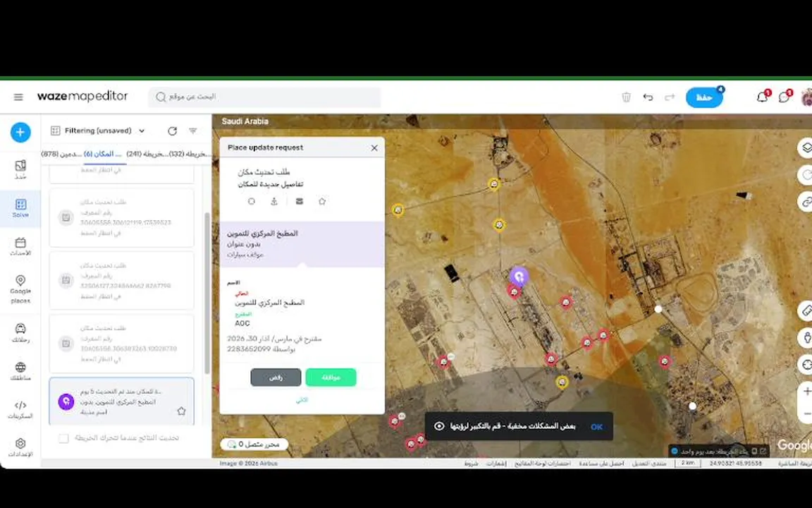812x508 pixels.
Task: Click the star icon in request panel
Action: [x=322, y=201]
